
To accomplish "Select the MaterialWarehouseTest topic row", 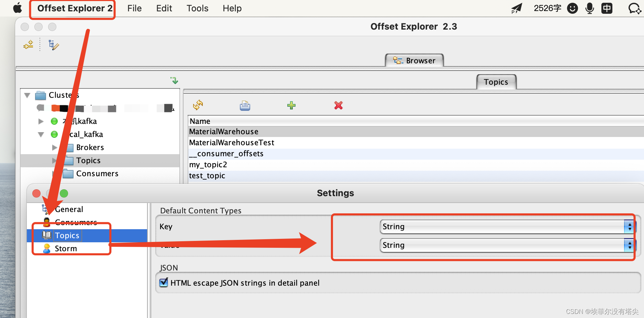I will (416, 142).
